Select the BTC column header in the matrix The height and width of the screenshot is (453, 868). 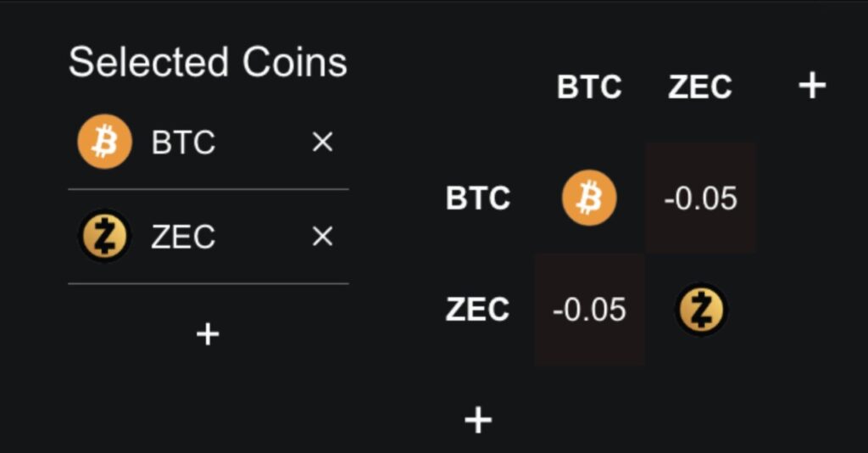coord(589,87)
